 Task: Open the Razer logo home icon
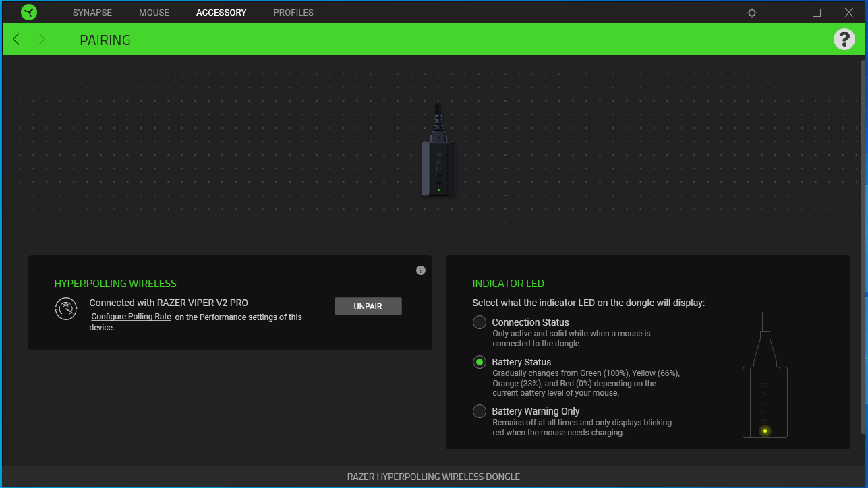(28, 11)
